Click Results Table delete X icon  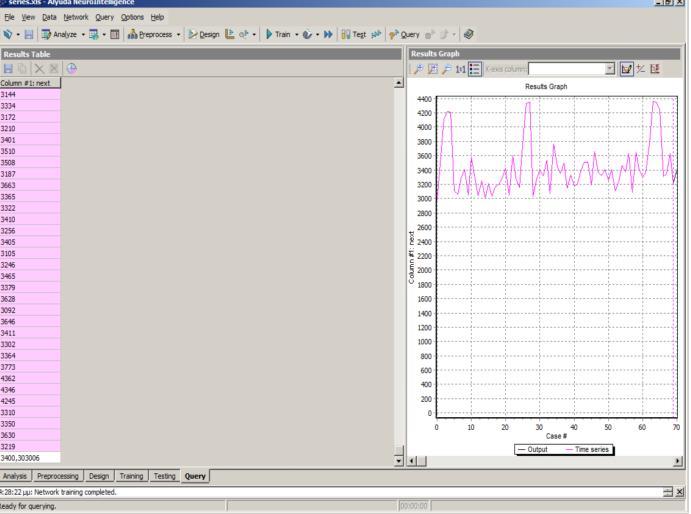39,69
